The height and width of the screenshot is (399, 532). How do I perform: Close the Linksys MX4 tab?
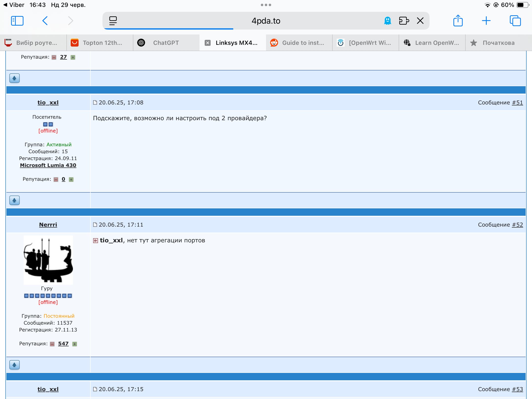[208, 43]
